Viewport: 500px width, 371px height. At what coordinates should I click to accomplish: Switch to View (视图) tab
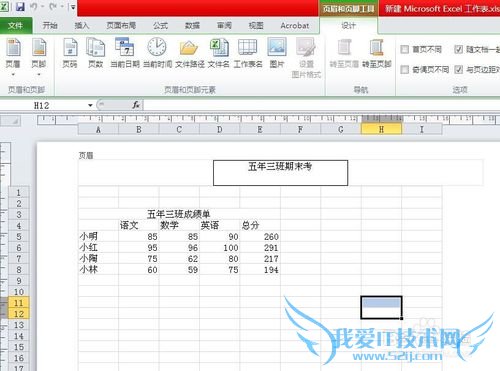(x=256, y=26)
